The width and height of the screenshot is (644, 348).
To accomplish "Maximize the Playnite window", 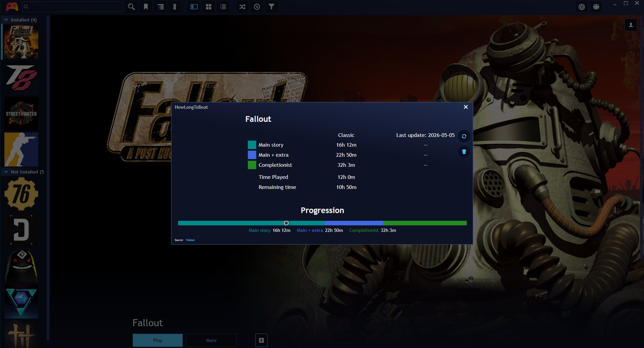I will point(626,3).
